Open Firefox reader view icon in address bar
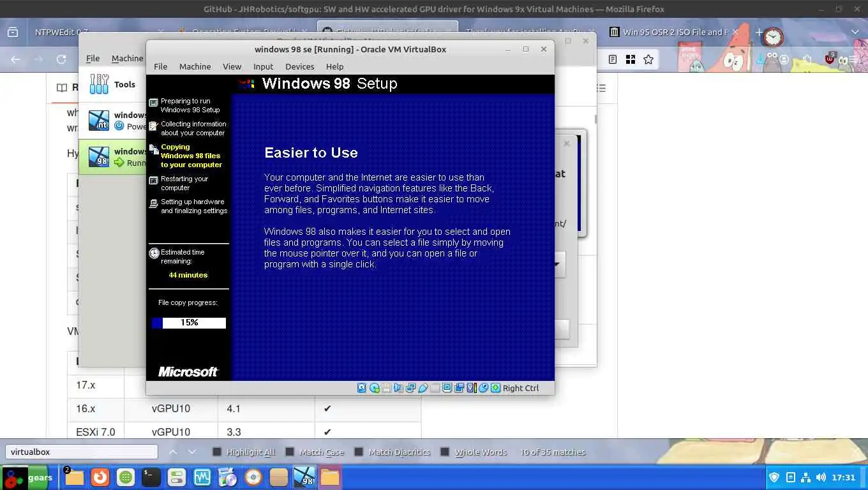The height and width of the screenshot is (490, 868). (x=613, y=59)
